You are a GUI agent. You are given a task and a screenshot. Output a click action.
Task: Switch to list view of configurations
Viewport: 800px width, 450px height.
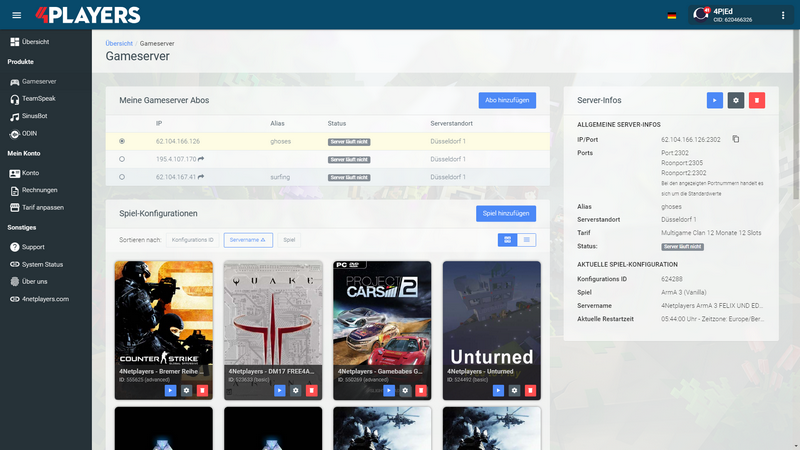pyautogui.click(x=527, y=240)
